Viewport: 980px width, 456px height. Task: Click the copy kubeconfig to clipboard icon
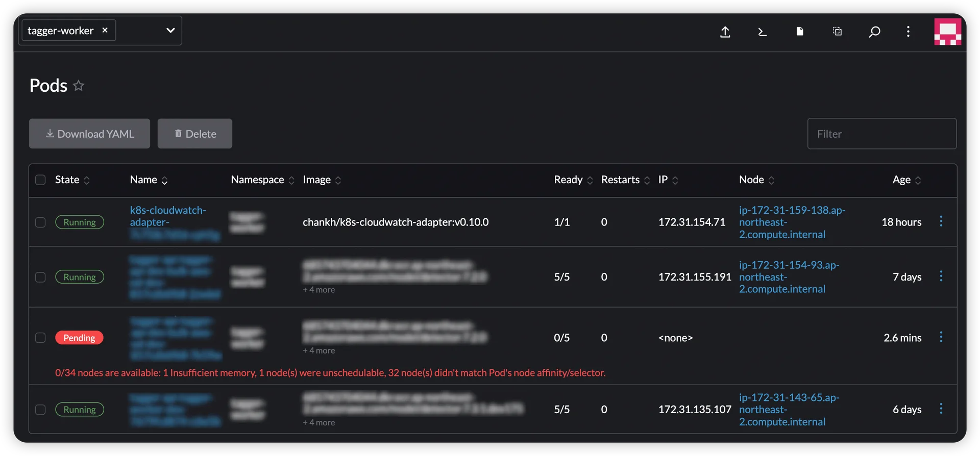(x=837, y=32)
